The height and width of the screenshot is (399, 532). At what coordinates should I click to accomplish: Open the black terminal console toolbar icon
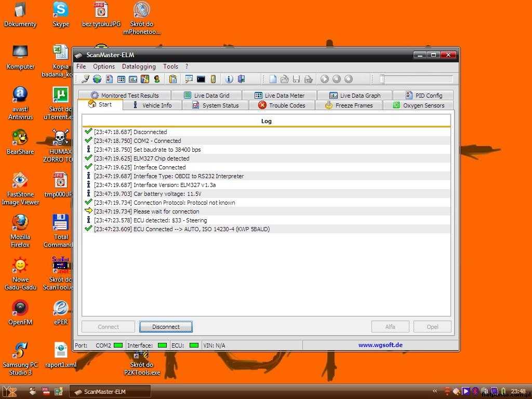[x=201, y=79]
